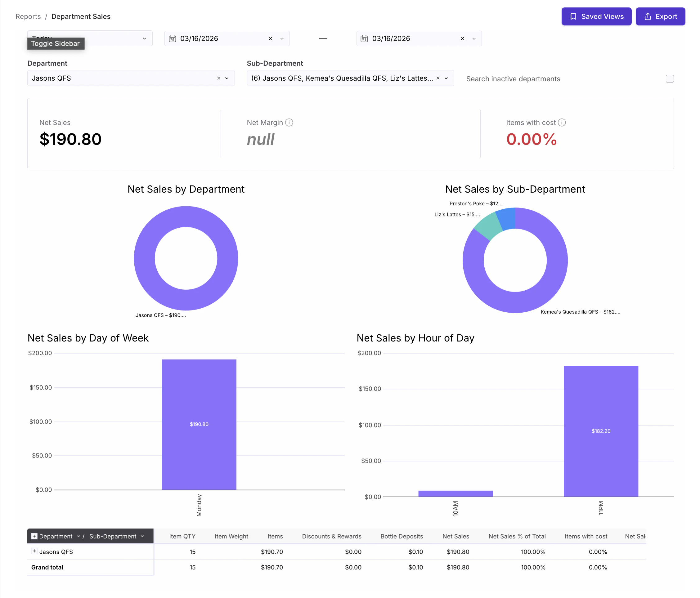Click the Net Margin info icon
Screen dimensions: 700x598
(289, 123)
